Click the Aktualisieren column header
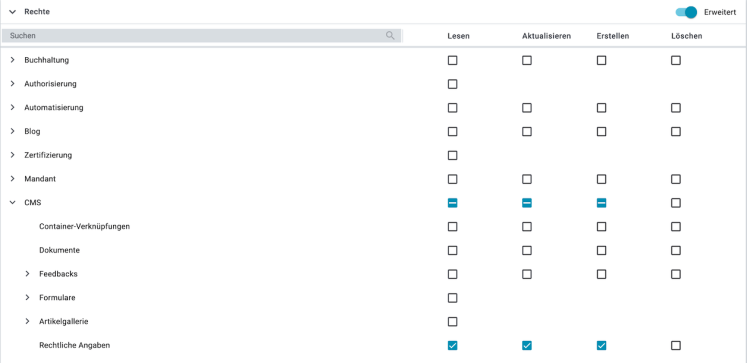Screen dimensions: 747x363 [546, 36]
